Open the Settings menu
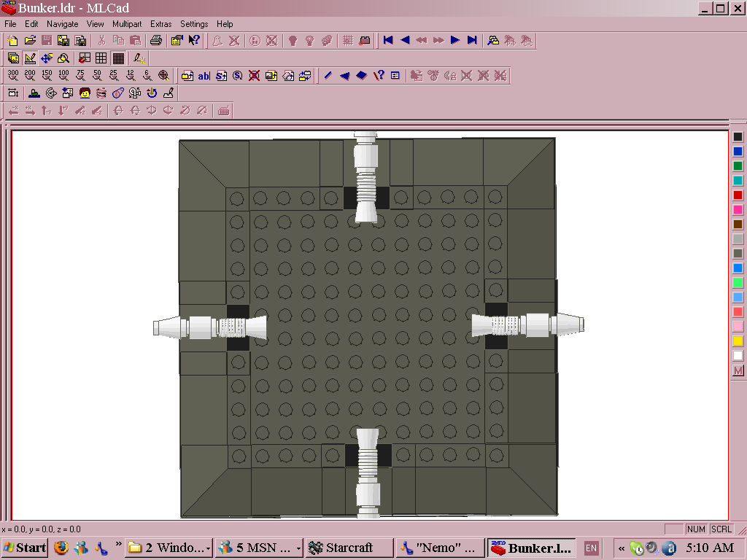The height and width of the screenshot is (560, 747). coord(194,24)
